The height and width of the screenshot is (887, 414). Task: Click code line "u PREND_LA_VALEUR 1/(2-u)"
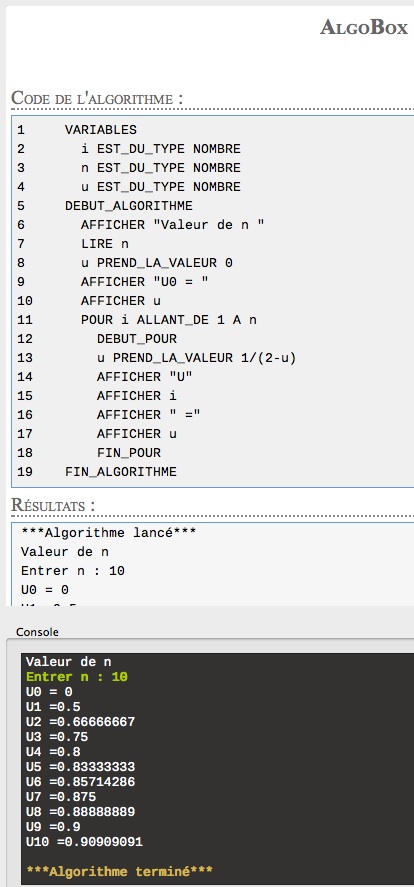pos(197,358)
